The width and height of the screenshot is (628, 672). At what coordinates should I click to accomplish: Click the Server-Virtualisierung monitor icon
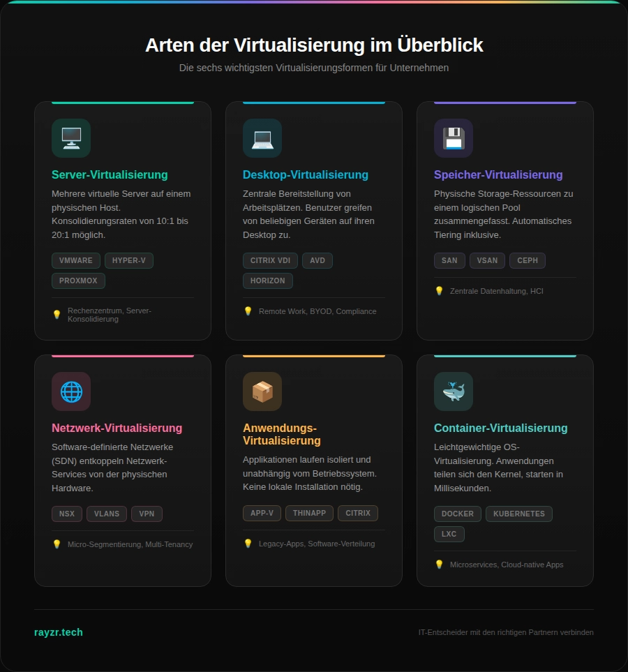tap(71, 138)
